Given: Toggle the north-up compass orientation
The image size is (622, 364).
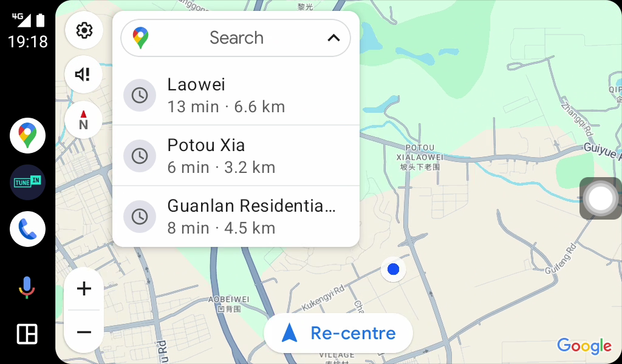Looking at the screenshot, I should (84, 120).
